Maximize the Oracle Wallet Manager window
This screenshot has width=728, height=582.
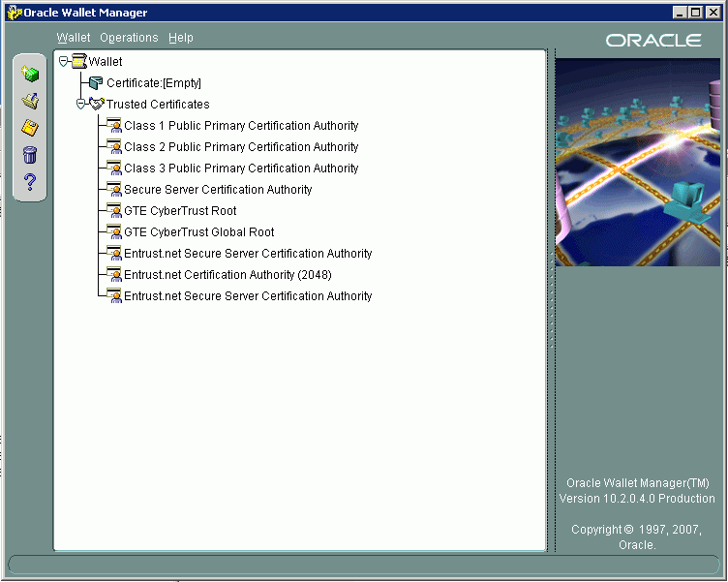(695, 13)
